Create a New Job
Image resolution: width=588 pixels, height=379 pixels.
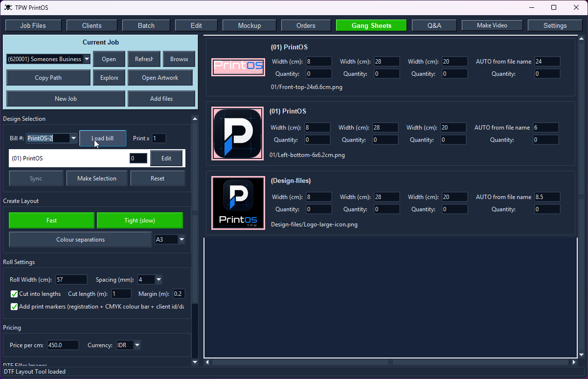(66, 98)
